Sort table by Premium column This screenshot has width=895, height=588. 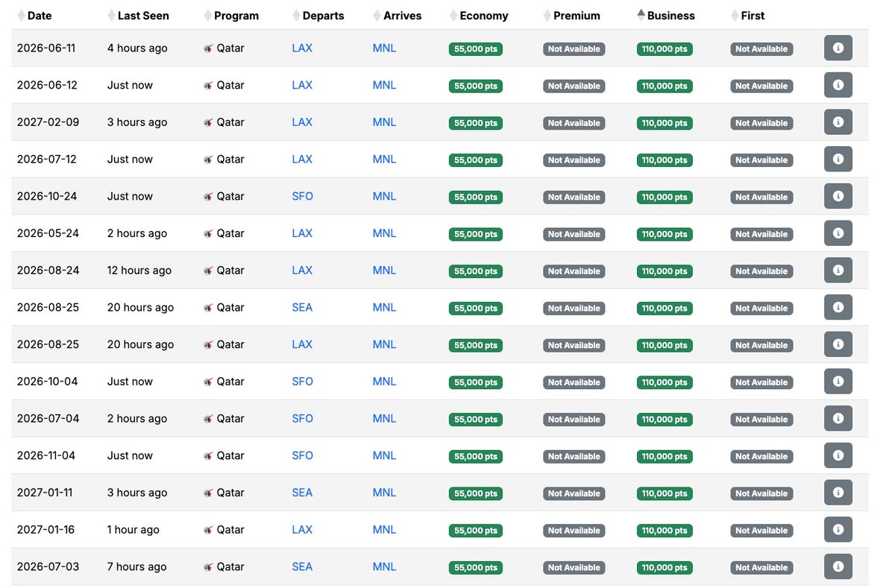tap(571, 16)
